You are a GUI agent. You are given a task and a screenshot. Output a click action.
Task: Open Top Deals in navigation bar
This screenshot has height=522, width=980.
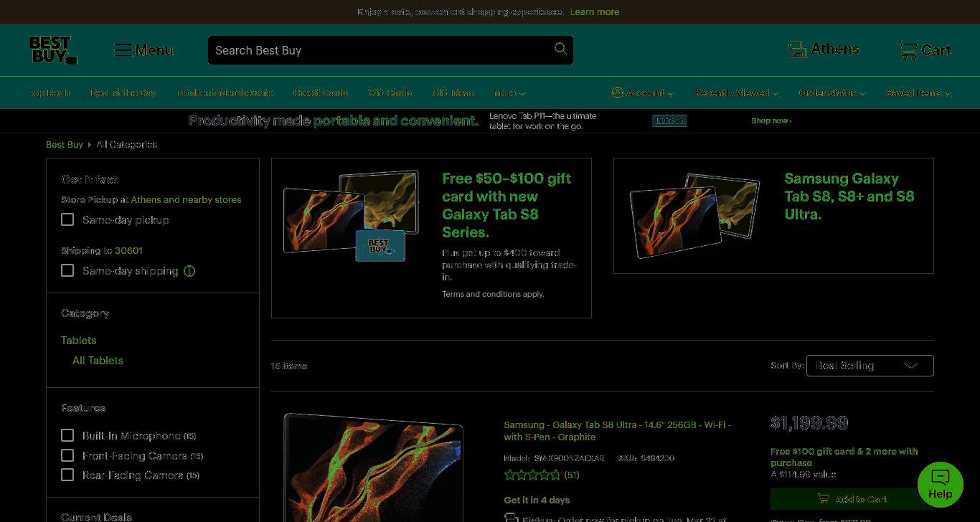coord(50,93)
